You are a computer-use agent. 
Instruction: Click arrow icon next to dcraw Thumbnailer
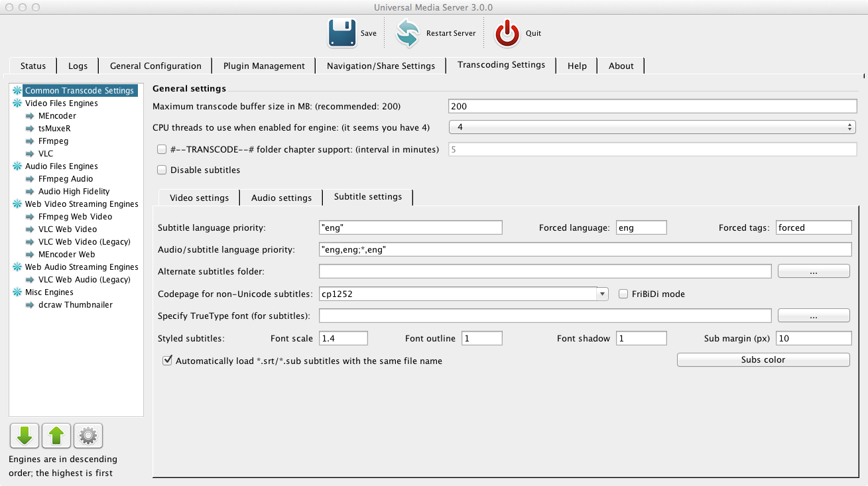[x=30, y=305]
